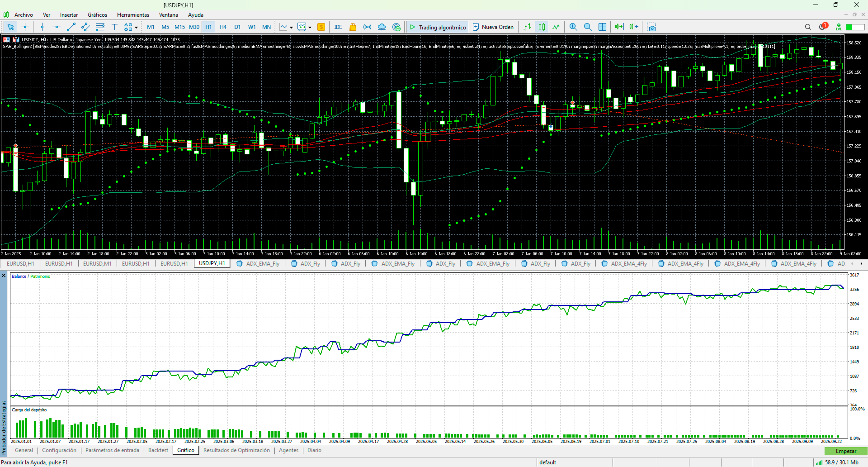Click the default profile in status bar
The image size is (868, 467).
click(547, 462)
